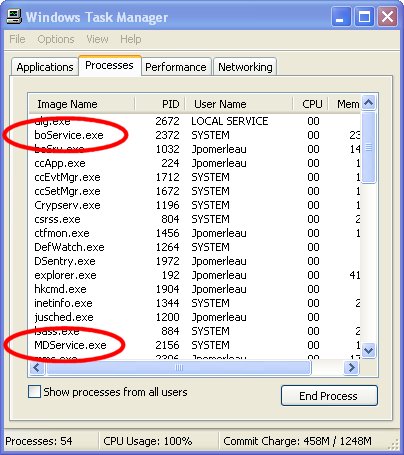Click the Task Manager title bar icon
Screen dimensions: 404x455
coord(14,16)
